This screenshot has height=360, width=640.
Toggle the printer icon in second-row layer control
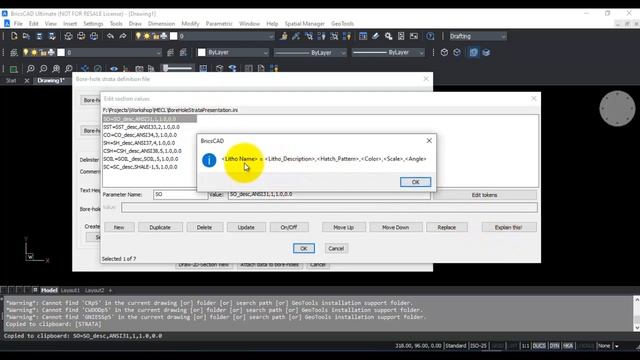pyautogui.click(x=51, y=52)
